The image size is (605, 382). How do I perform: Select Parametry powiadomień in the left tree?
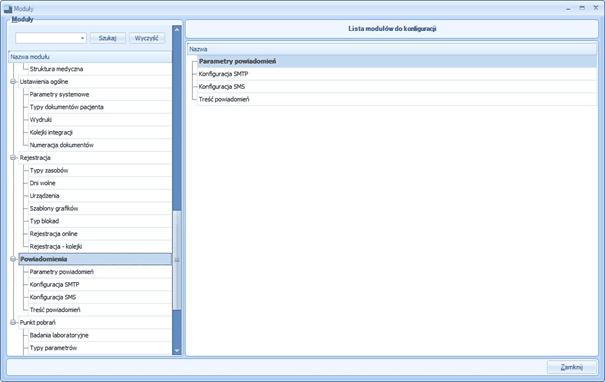click(62, 272)
